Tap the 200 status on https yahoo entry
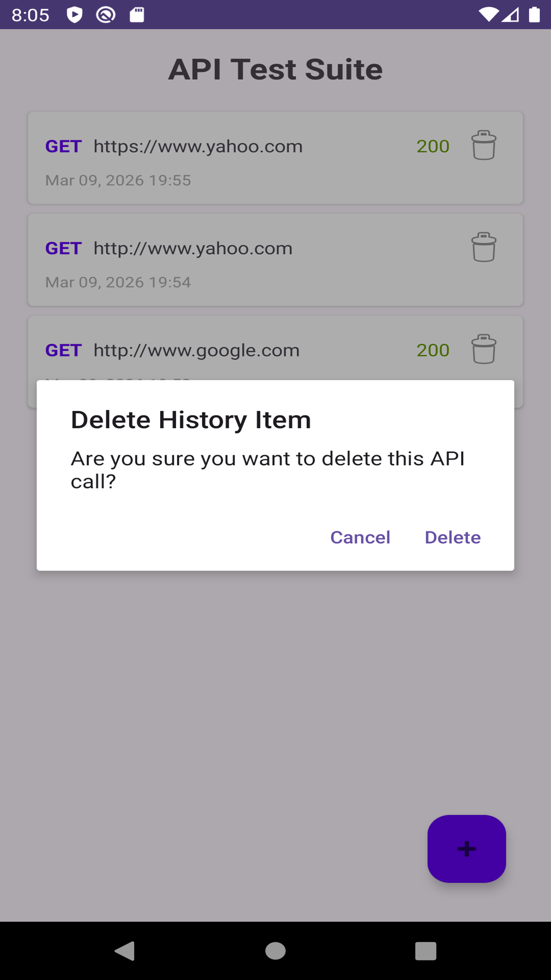 [433, 146]
